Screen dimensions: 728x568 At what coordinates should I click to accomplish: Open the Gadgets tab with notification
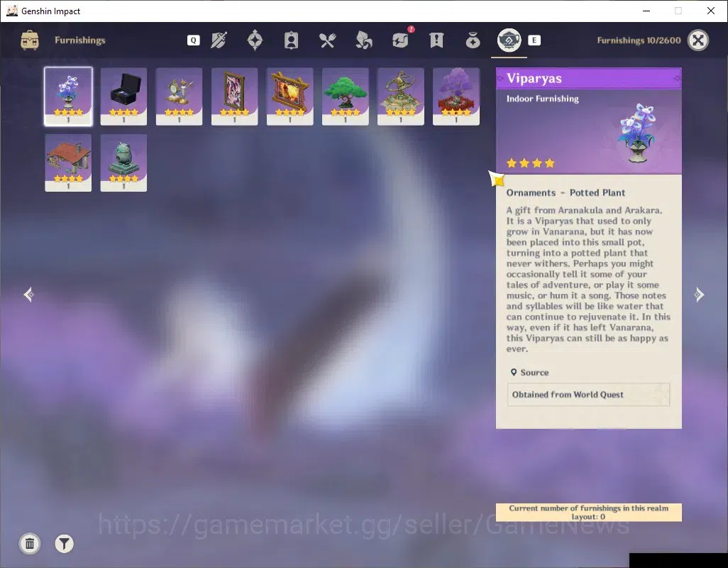coord(401,40)
